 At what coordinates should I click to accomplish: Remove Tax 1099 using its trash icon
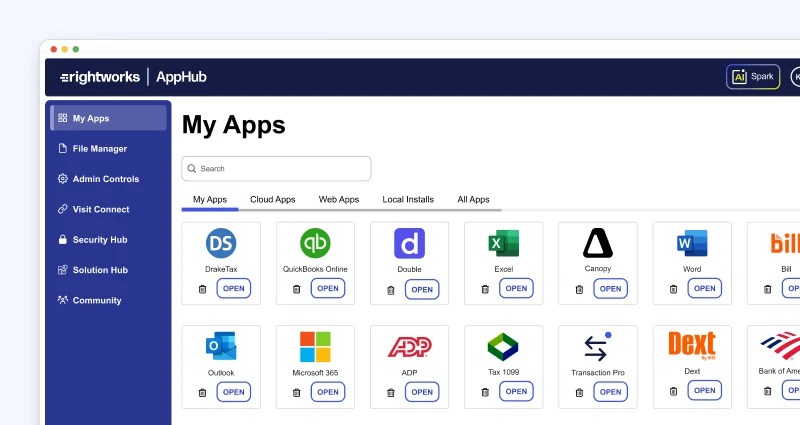coord(485,392)
